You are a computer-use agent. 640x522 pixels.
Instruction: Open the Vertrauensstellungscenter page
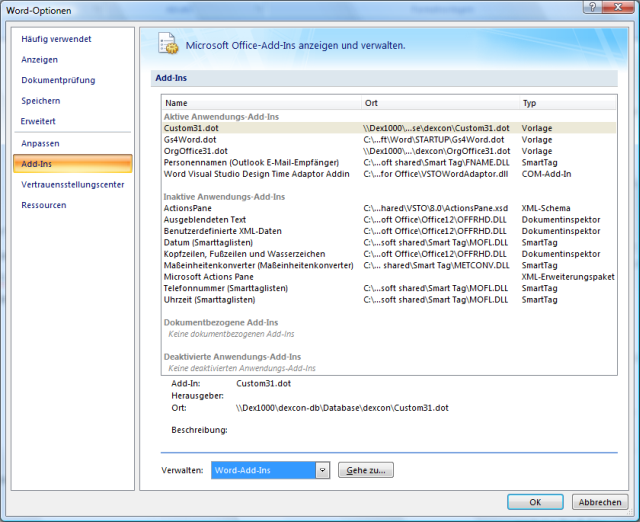point(73,184)
